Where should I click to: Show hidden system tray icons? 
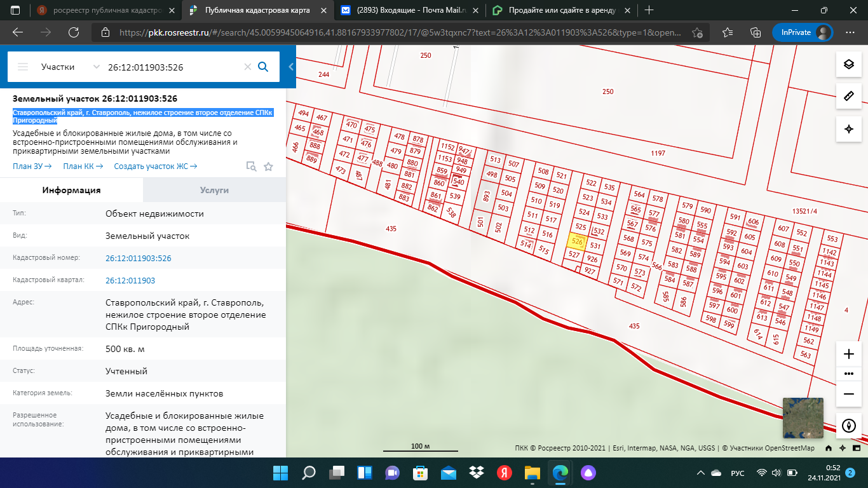[x=701, y=473]
